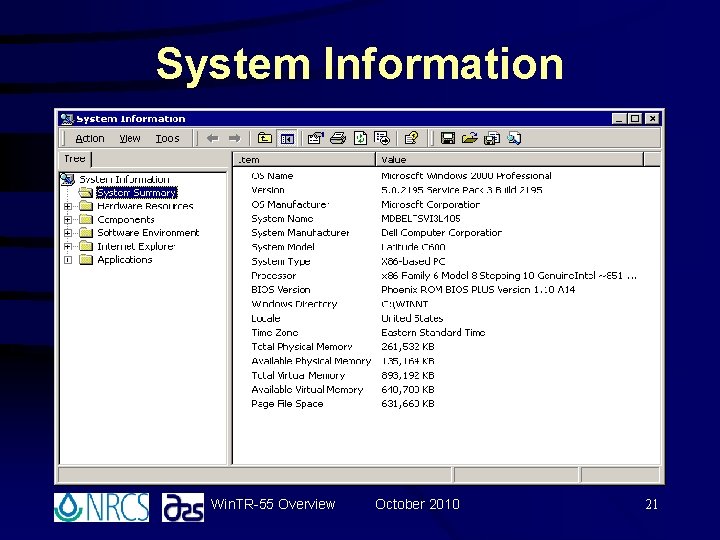The image size is (720, 540).
Task: Select the System Type row
Action: click(x=446, y=261)
